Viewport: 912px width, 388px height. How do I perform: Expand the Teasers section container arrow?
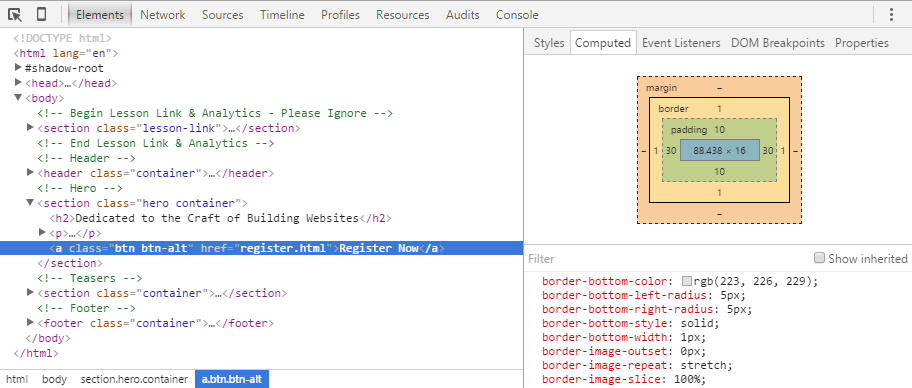click(x=31, y=293)
